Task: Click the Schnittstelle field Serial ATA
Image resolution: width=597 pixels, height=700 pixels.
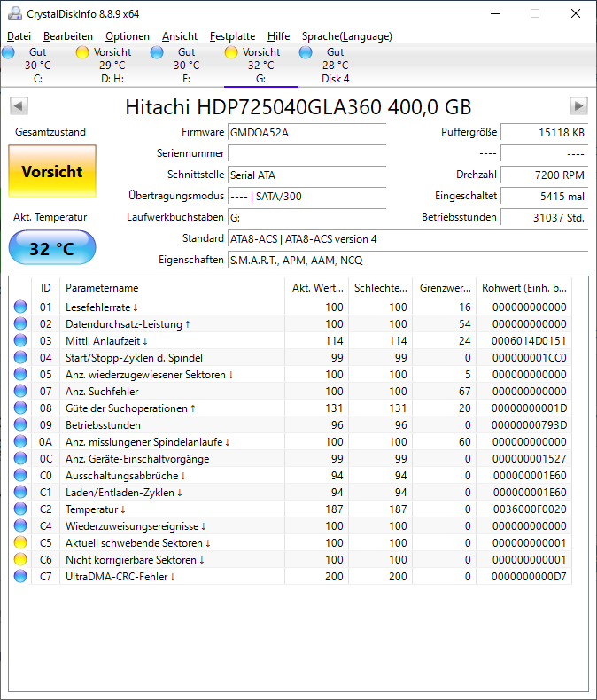Action: (x=306, y=175)
